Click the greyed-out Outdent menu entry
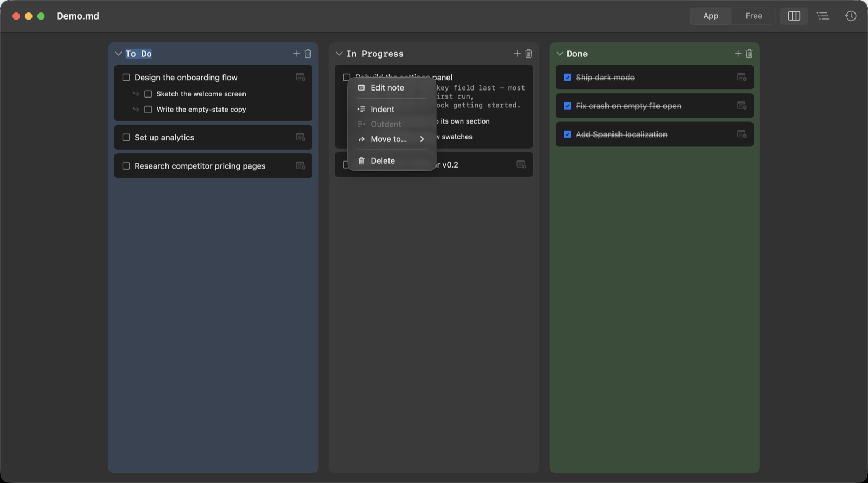 coord(392,124)
